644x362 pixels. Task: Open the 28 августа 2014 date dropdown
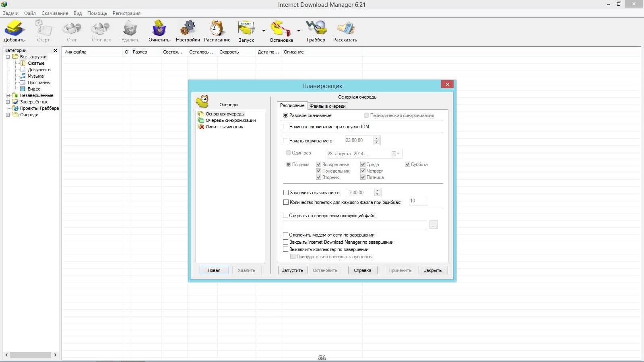396,154
